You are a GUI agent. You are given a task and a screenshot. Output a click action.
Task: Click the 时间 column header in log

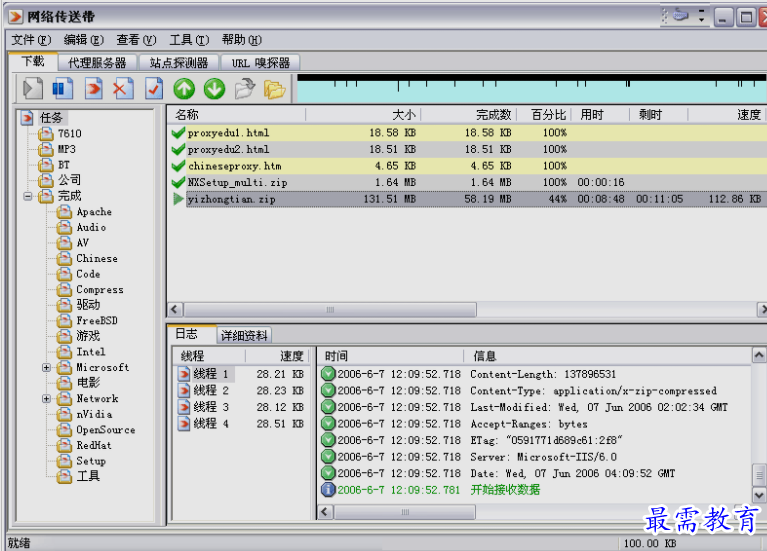point(390,356)
